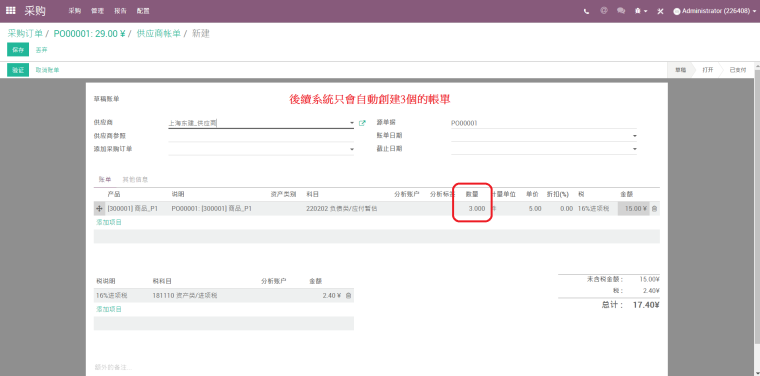Open the chat messages icon
760x376 pixels.
coord(620,11)
